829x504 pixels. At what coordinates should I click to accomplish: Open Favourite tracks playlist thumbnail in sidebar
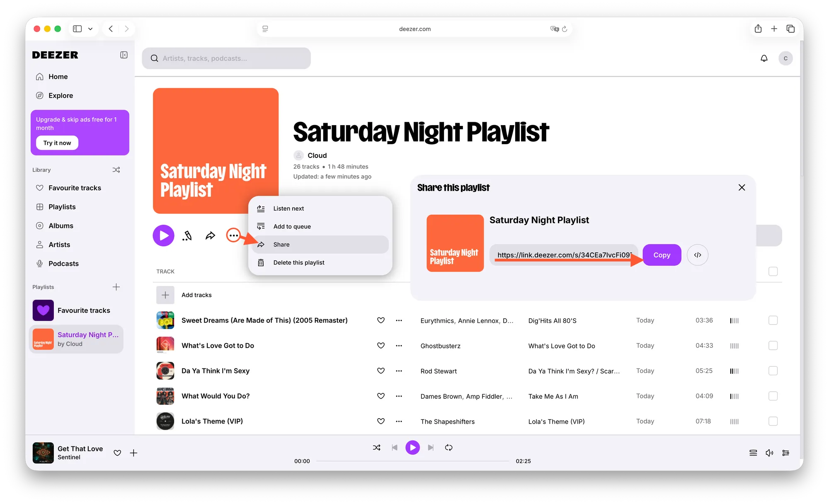coord(43,310)
